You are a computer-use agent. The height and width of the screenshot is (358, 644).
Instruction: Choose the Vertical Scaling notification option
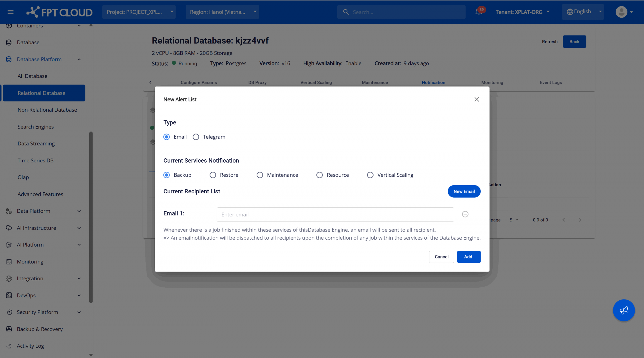click(x=370, y=175)
